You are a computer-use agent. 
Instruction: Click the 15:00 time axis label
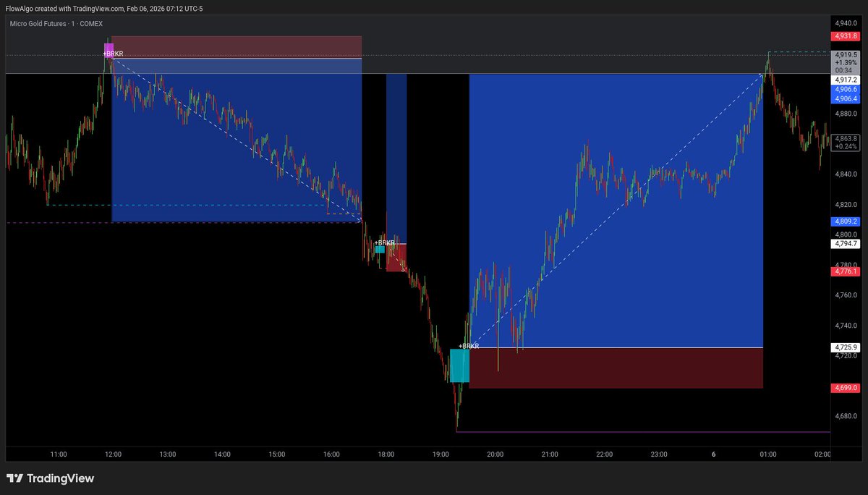277,454
